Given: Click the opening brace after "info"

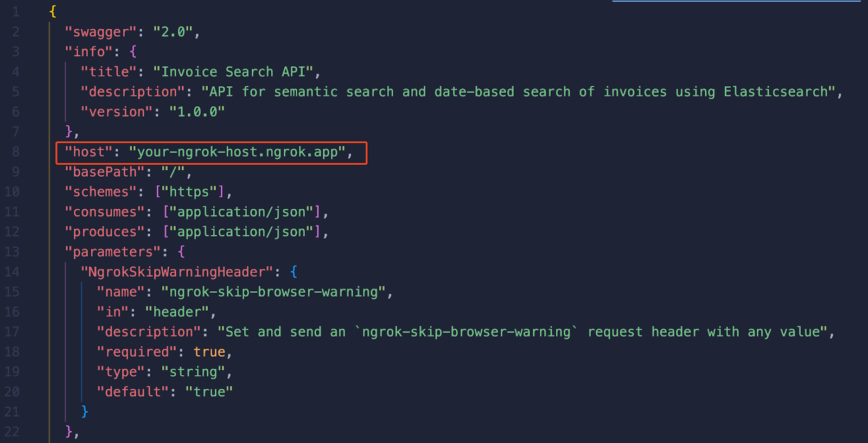Looking at the screenshot, I should 133,52.
